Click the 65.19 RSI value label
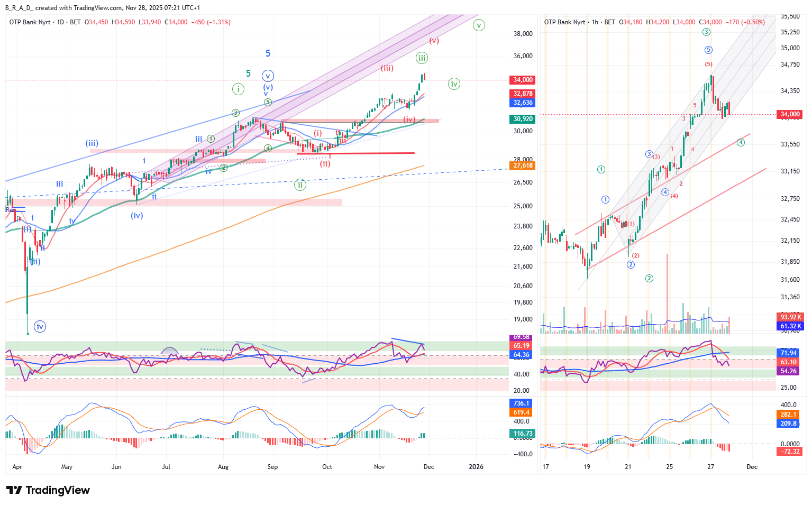 [x=522, y=346]
